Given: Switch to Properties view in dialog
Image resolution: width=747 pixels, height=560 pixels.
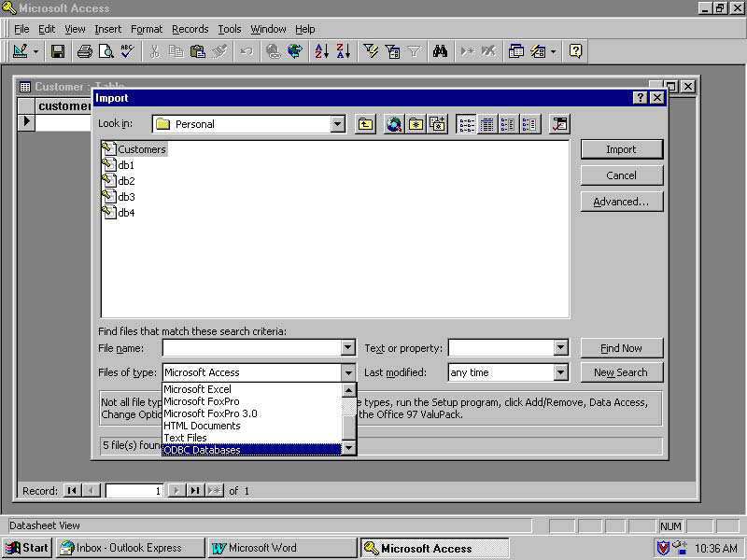Looking at the screenshot, I should pos(508,124).
